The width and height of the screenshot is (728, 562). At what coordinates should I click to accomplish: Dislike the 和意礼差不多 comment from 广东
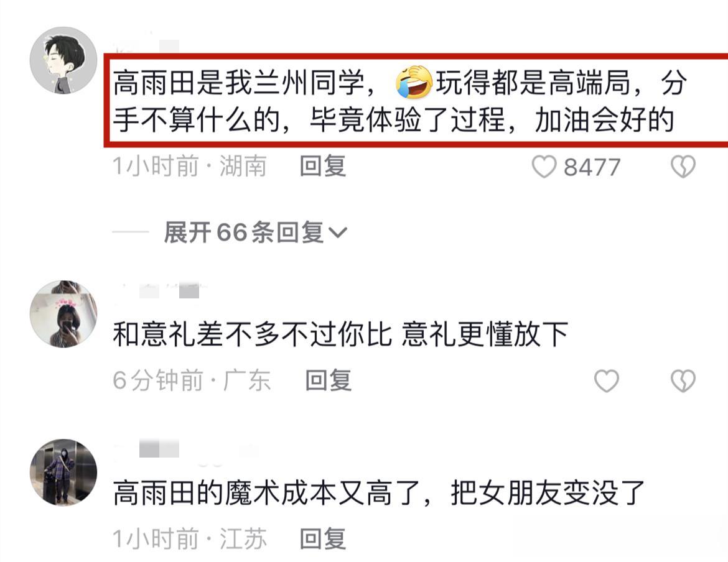point(683,380)
